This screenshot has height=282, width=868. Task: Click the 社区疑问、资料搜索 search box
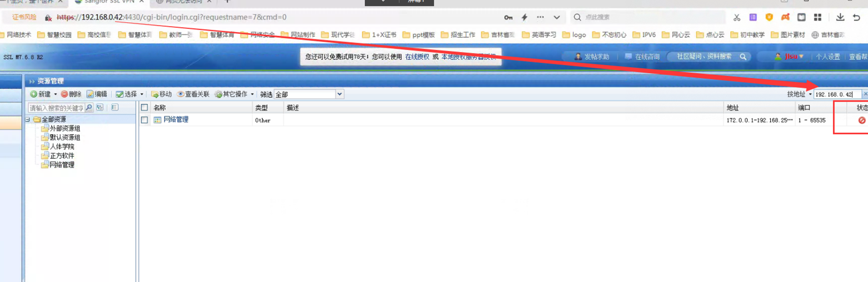click(710, 57)
